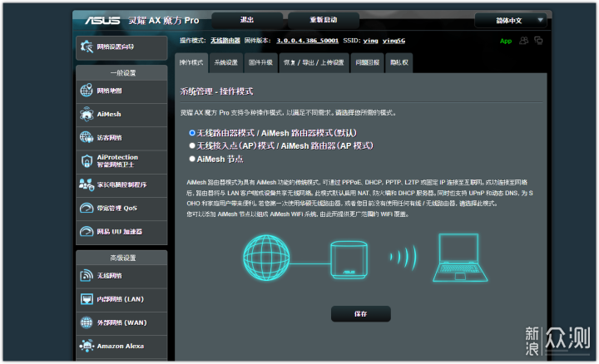Click the 高级设置 section header
Viewport: 599px width, 364px height.
point(123,258)
